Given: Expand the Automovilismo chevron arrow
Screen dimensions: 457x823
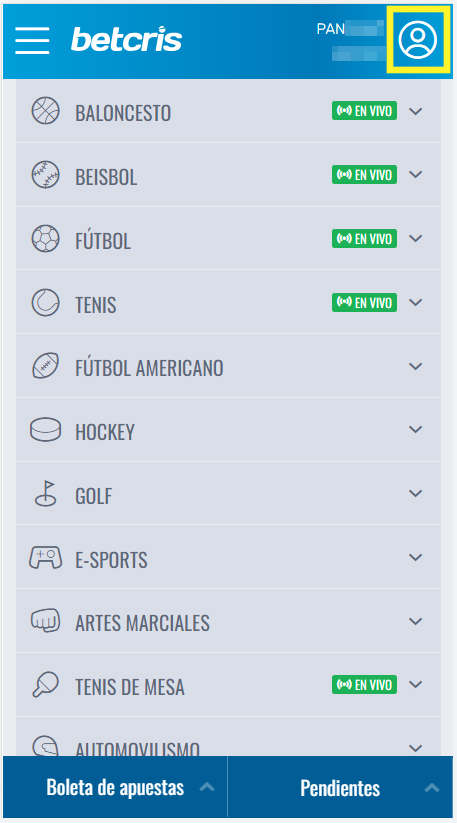Looking at the screenshot, I should [x=416, y=748].
